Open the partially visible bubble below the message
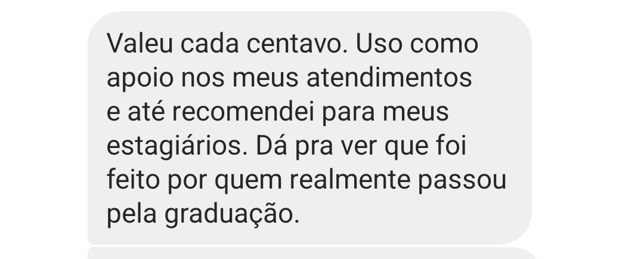644x259 pixels. point(312,253)
